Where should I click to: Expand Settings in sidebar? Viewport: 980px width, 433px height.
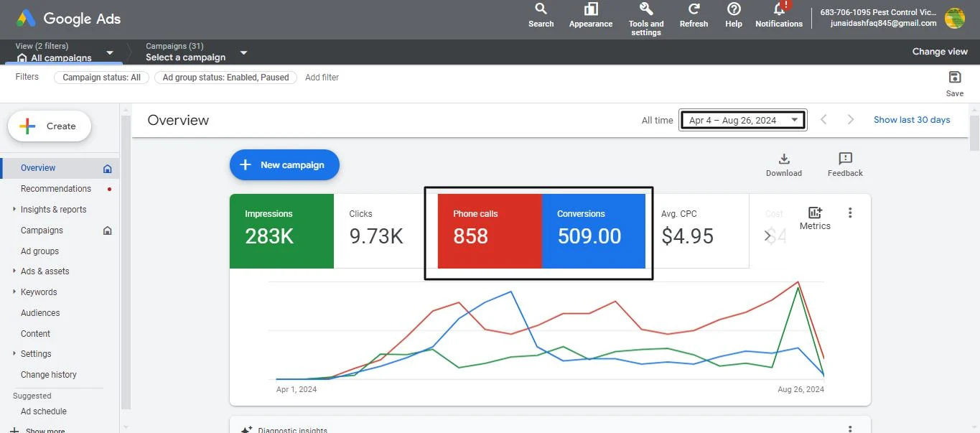(14, 354)
